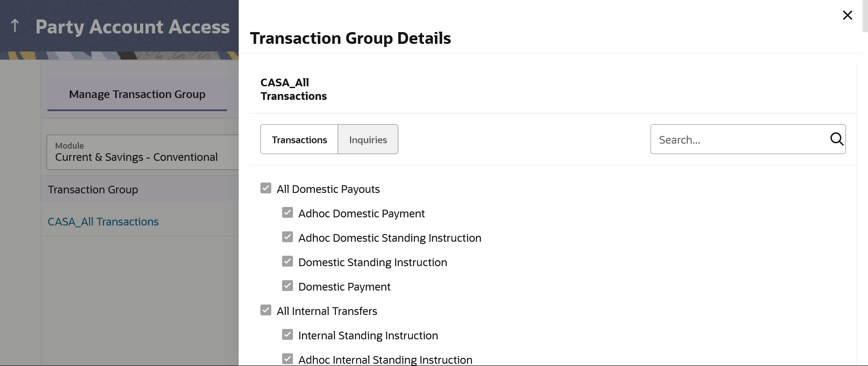Click the search magnifier icon
This screenshot has height=366, width=868.
pos(836,139)
